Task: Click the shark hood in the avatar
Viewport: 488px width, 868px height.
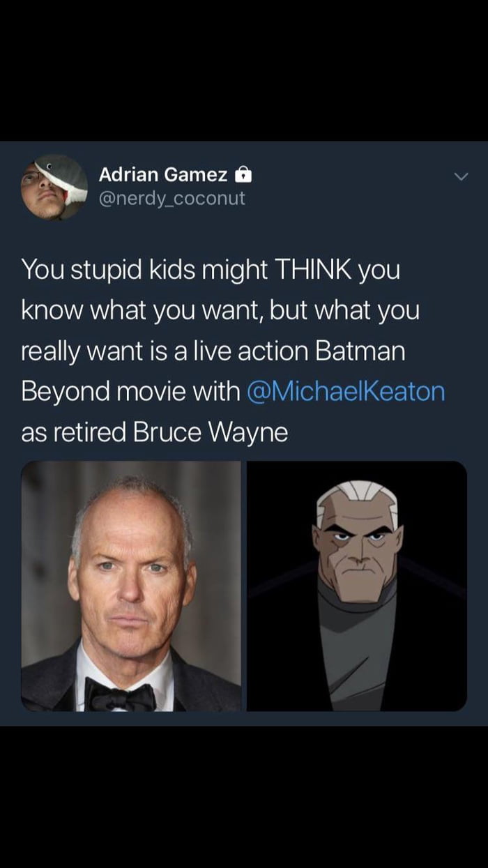Action: [61, 174]
